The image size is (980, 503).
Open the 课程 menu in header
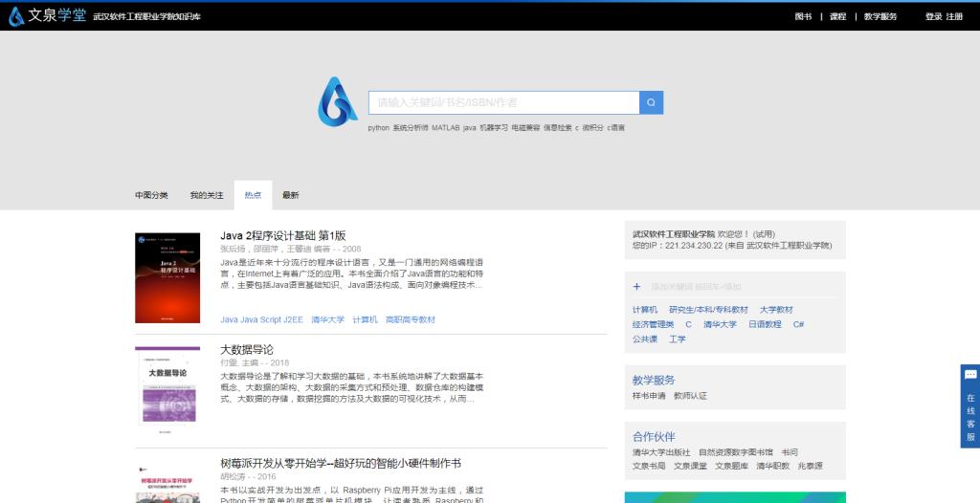point(837,16)
